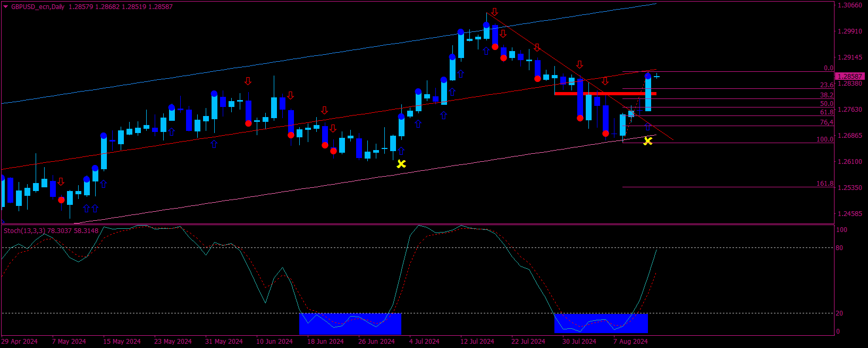This screenshot has width=868, height=348.
Task: Click the 12 Jul 2024 date label
Action: 477,342
